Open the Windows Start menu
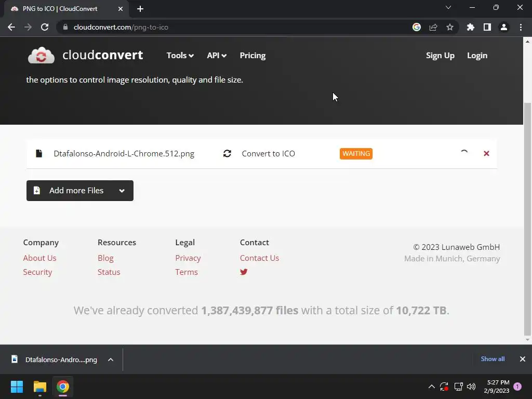532x399 pixels. point(17,387)
